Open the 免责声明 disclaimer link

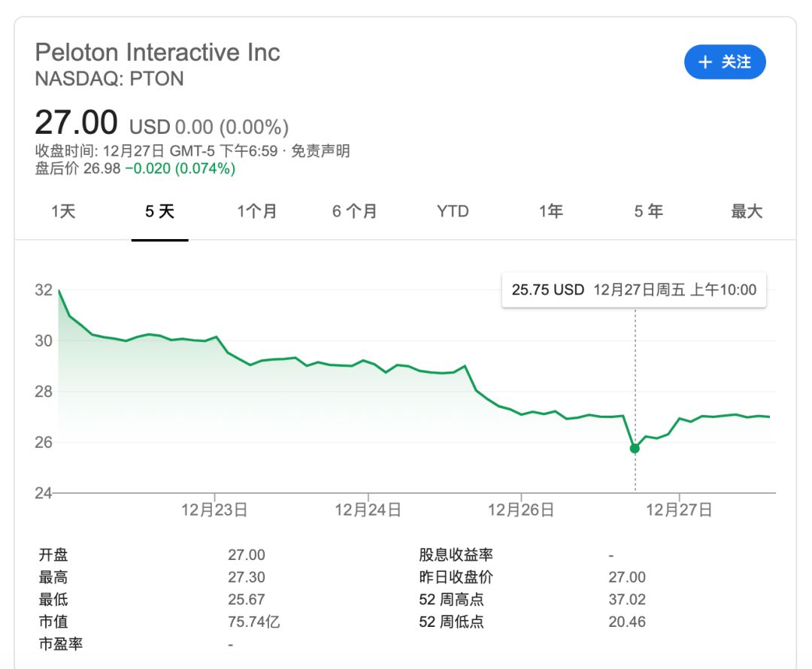pyautogui.click(x=320, y=151)
